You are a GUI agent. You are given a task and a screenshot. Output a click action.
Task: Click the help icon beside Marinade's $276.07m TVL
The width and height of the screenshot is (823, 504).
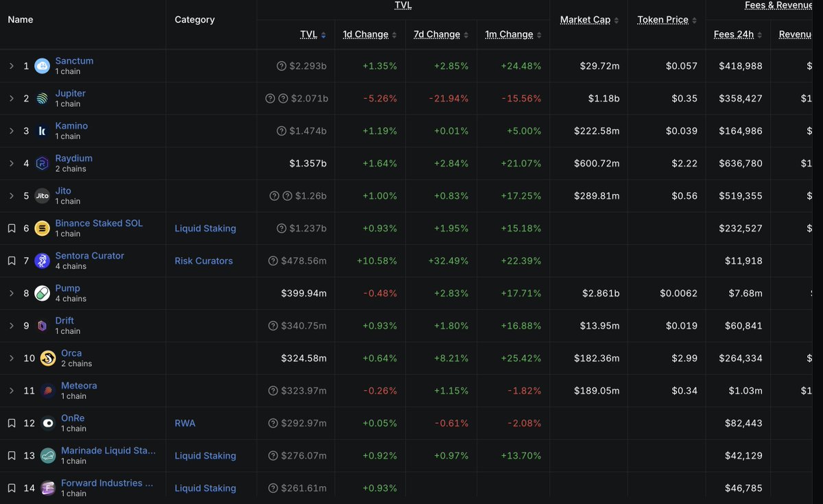pyautogui.click(x=273, y=455)
